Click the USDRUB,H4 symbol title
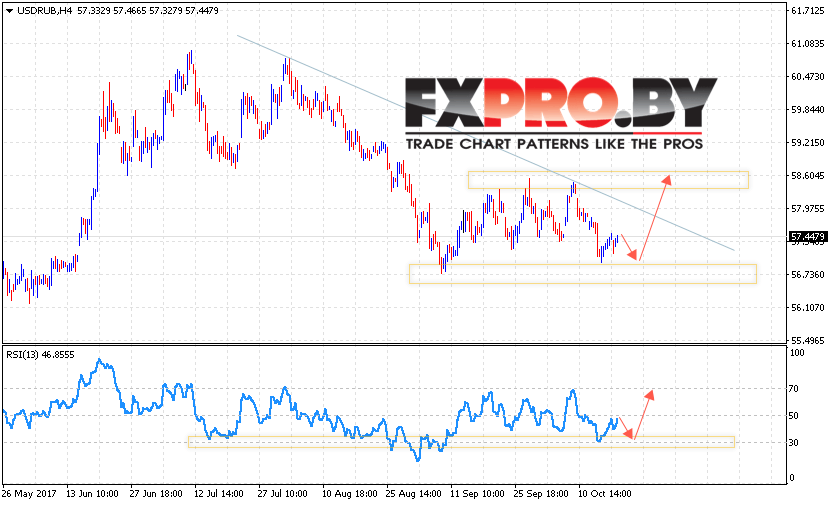This screenshot has height=505, width=829. point(45,11)
